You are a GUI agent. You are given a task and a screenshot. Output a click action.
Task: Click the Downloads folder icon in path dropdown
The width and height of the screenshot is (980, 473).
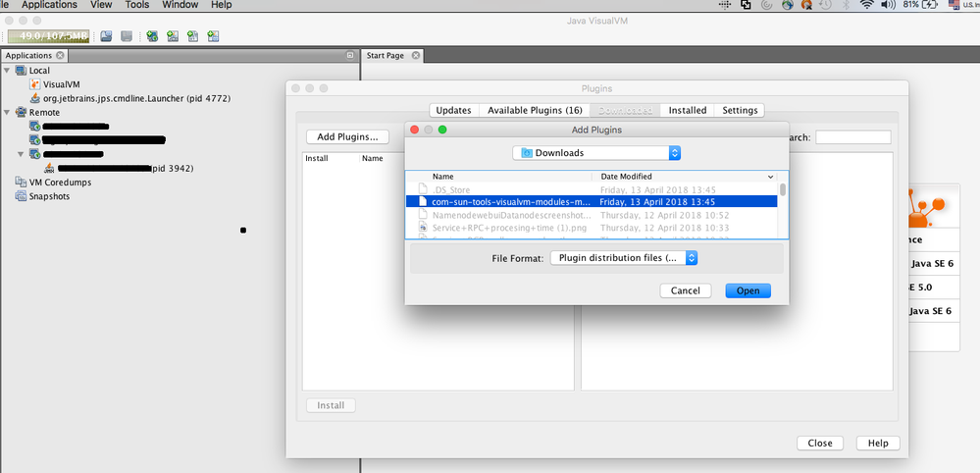(x=527, y=153)
